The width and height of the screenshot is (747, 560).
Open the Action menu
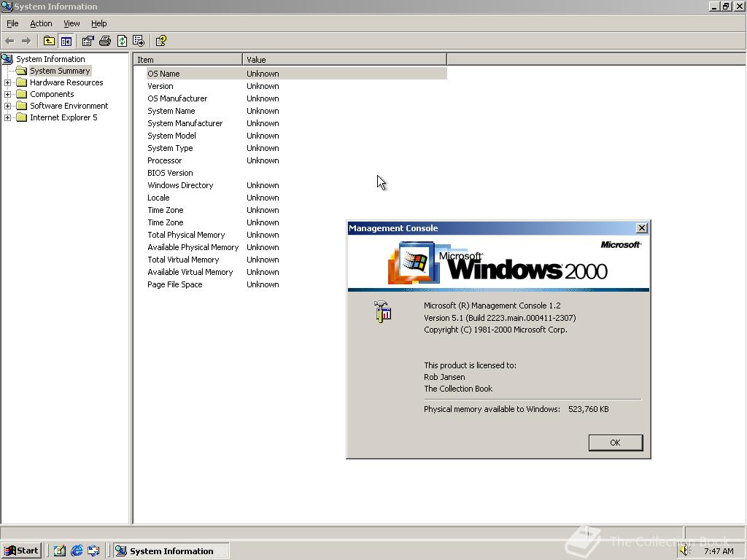tap(41, 23)
